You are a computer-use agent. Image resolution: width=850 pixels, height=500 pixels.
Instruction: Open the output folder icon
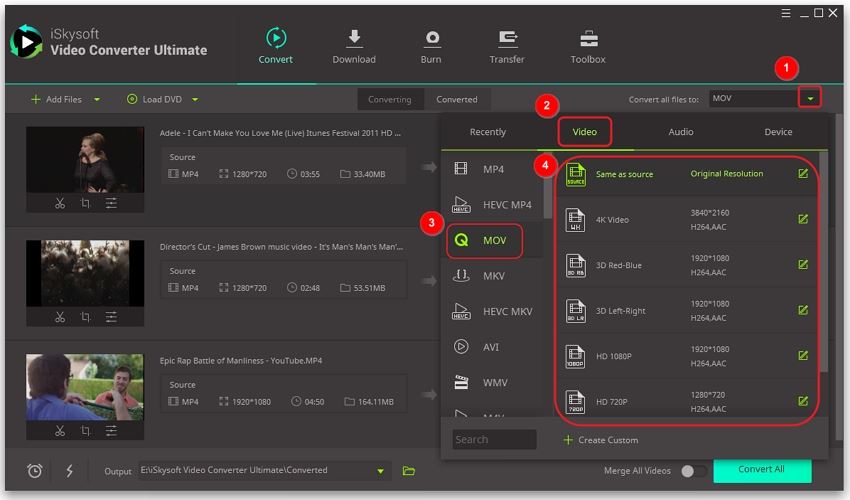click(409, 471)
